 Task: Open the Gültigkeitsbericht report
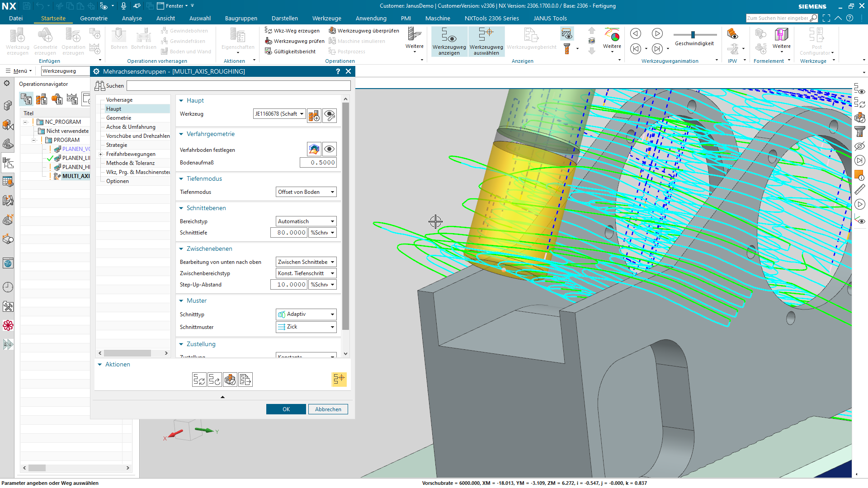pos(290,52)
